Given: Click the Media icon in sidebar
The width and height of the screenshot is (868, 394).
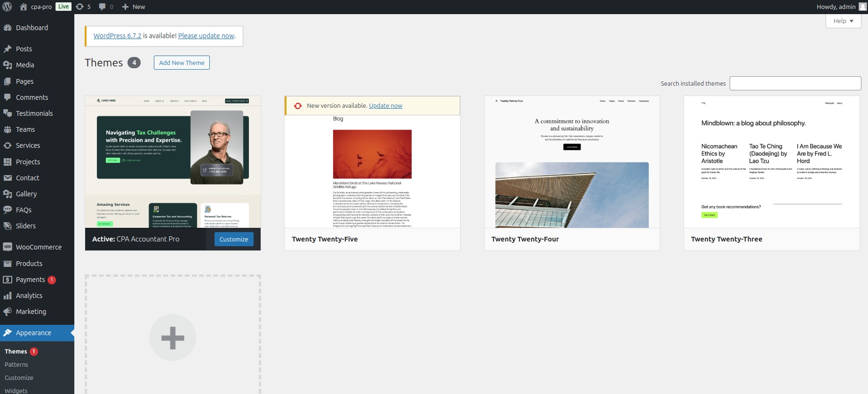Looking at the screenshot, I should [8, 65].
